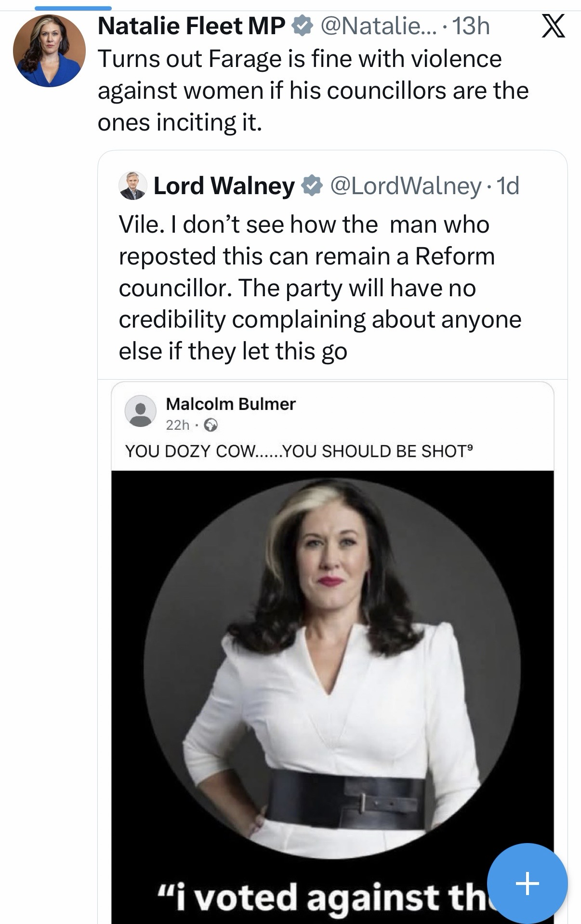This screenshot has width=581, height=924.
Task: Click Natalie Fleet's verified badge
Action: pyautogui.click(x=303, y=26)
